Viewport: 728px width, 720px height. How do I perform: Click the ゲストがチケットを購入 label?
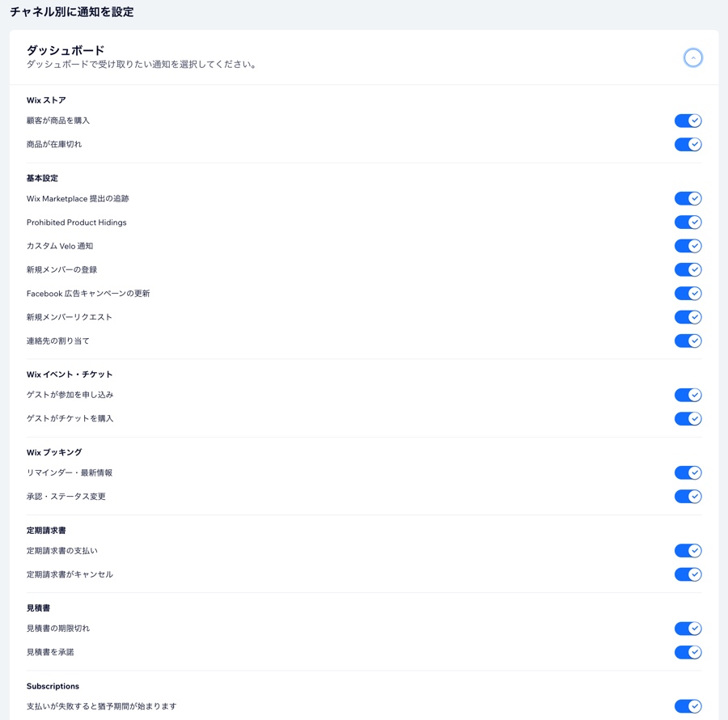tap(70, 419)
